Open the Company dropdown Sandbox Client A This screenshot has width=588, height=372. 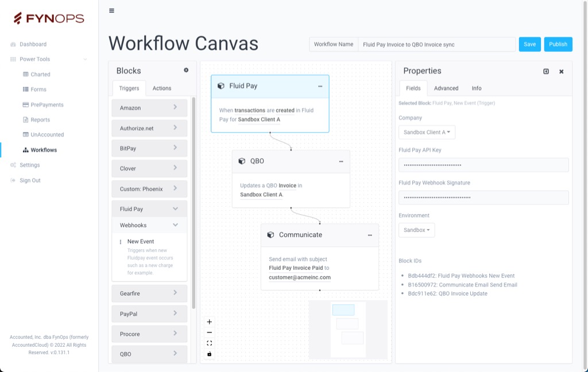click(427, 133)
